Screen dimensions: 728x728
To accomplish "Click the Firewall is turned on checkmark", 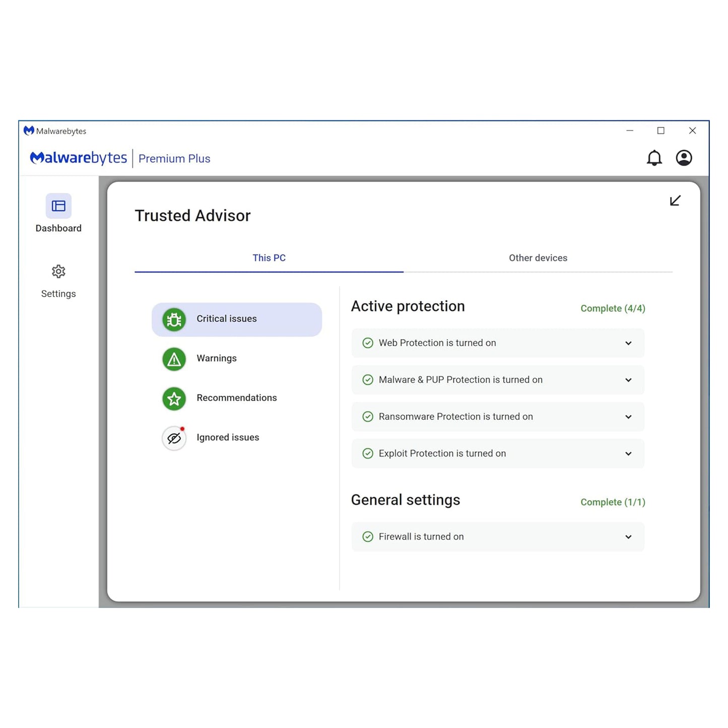I will click(x=368, y=537).
